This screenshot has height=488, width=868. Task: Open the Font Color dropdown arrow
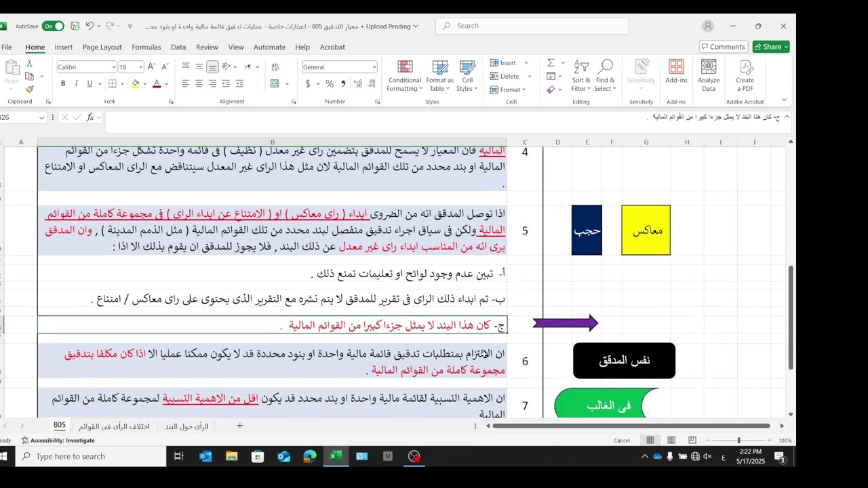point(166,84)
